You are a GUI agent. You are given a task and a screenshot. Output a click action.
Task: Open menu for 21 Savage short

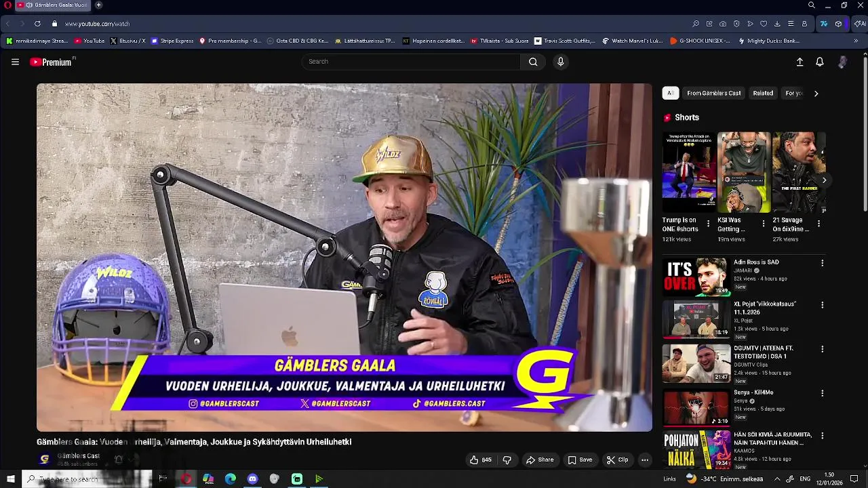coord(818,223)
